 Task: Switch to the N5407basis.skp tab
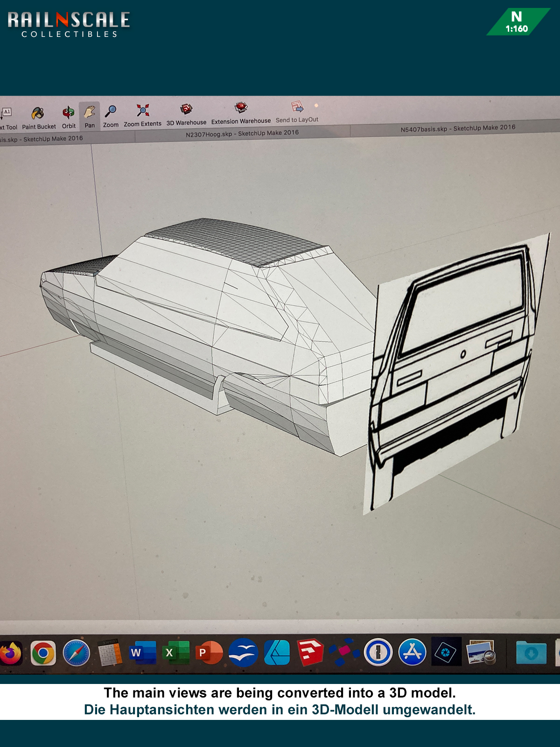[458, 128]
